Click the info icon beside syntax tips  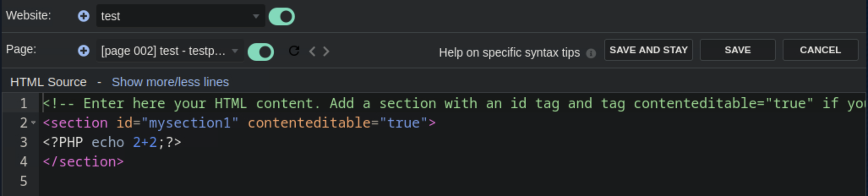coord(591,53)
